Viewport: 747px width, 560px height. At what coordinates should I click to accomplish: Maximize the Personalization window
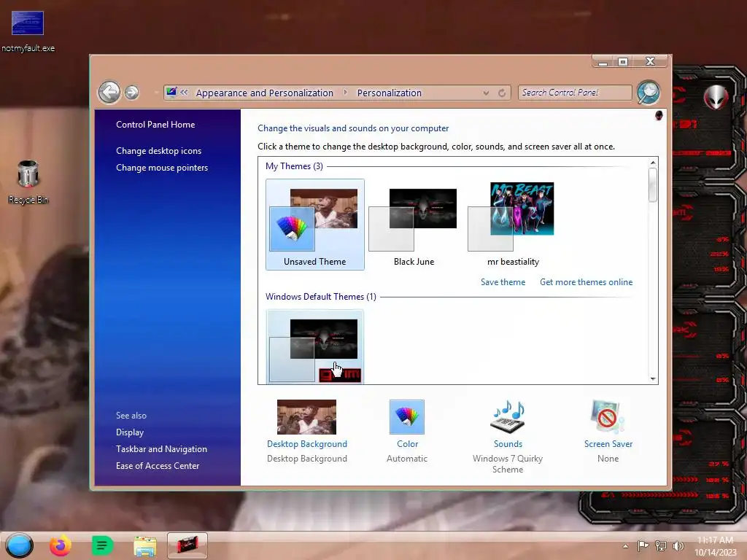tap(623, 62)
